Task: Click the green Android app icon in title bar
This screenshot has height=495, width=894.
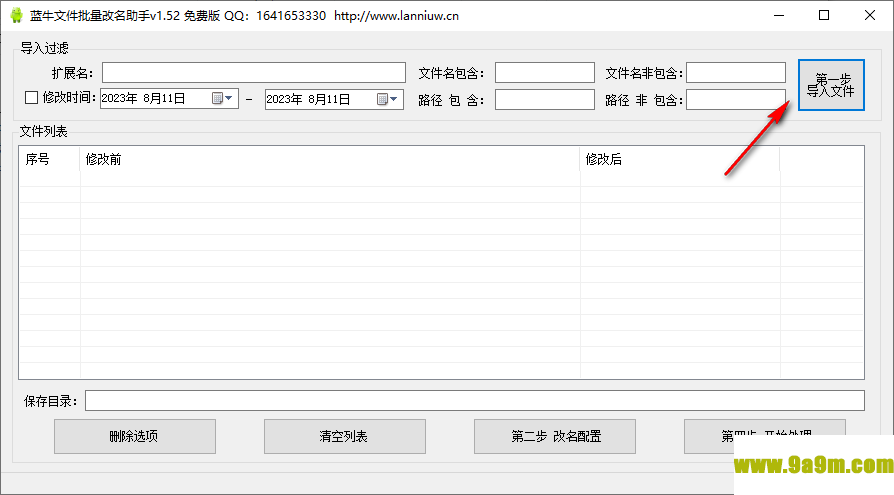Action: 17,15
